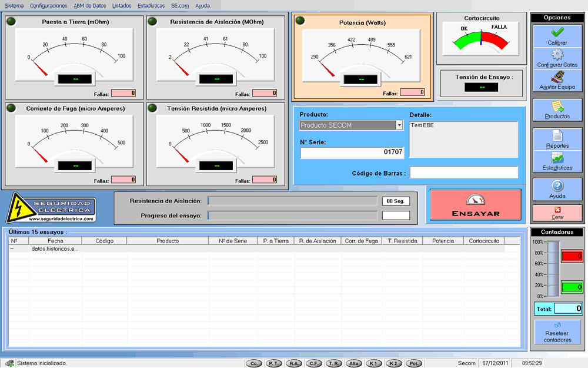
Task: Open the ABM de Datos menu
Action: coord(90,5)
